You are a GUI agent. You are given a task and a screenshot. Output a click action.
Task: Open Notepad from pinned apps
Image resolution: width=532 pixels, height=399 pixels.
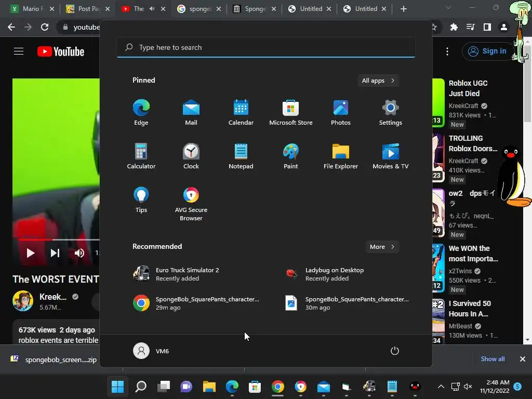(x=241, y=156)
